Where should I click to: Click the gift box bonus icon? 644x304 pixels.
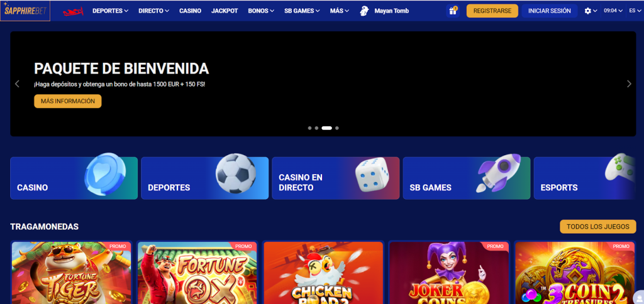pos(453,11)
